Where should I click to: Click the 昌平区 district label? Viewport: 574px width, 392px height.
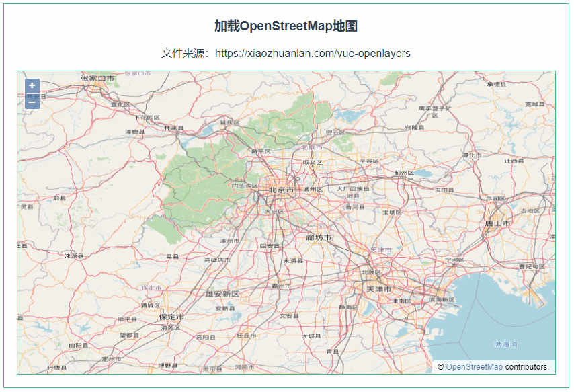(x=261, y=151)
